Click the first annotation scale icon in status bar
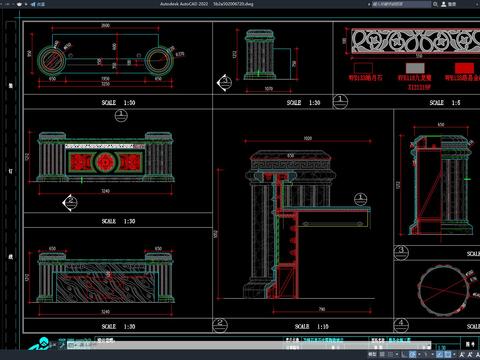The image size is (480, 360). 462,354
